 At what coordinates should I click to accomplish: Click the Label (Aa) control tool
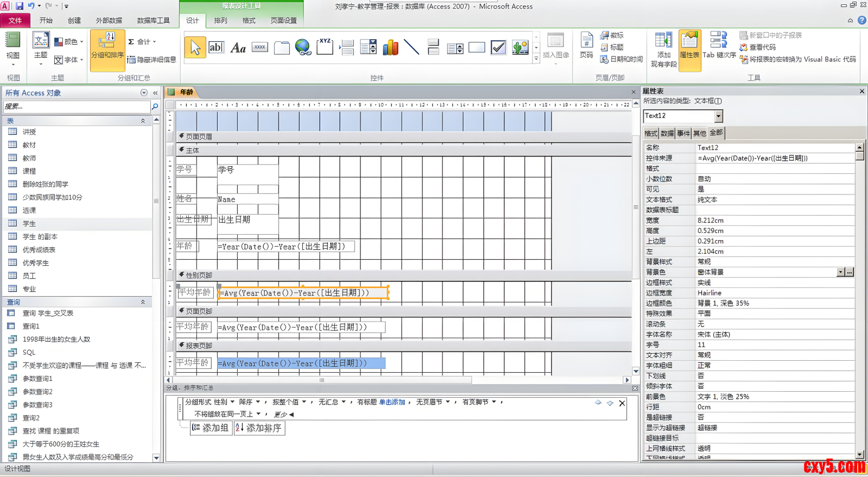(x=238, y=48)
